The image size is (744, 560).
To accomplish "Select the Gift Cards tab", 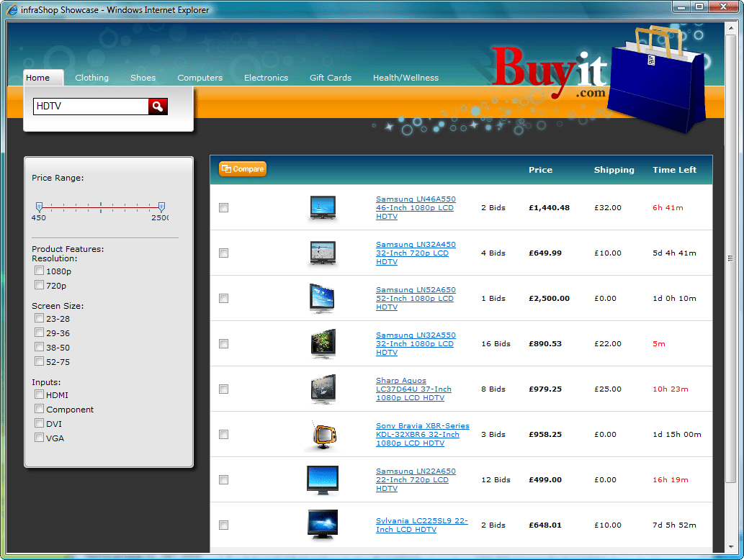I will coord(330,77).
